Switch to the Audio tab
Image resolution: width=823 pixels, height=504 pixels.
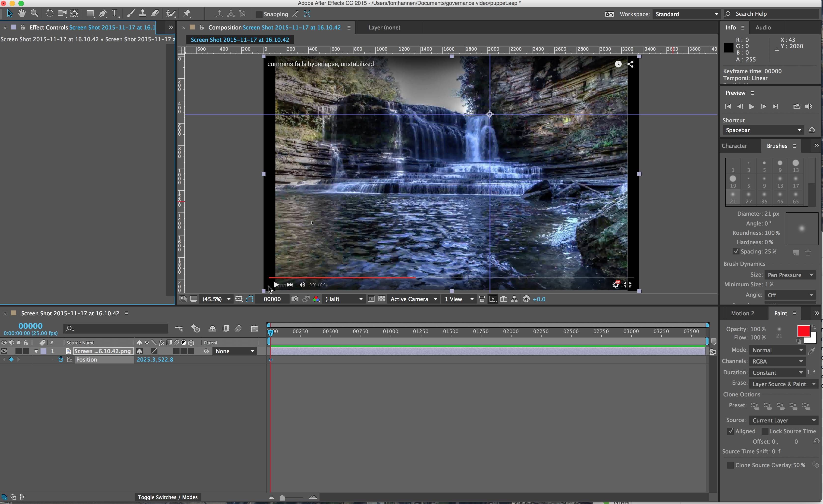pyautogui.click(x=763, y=28)
